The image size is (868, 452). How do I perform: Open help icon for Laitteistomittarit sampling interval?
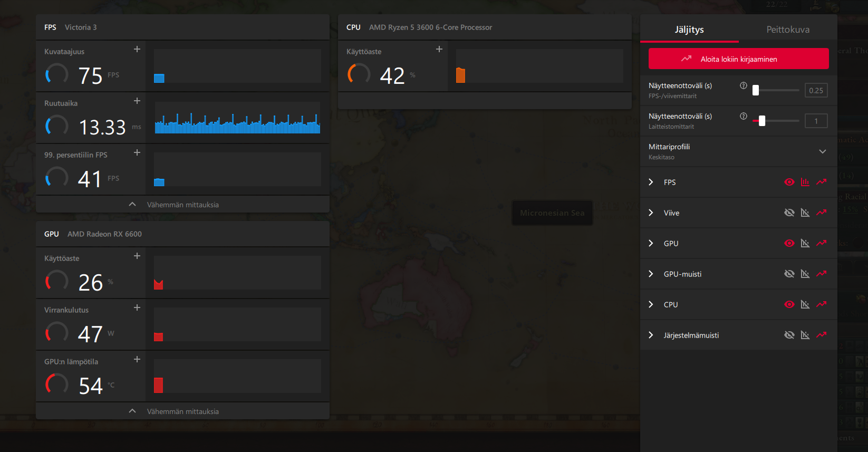point(744,116)
